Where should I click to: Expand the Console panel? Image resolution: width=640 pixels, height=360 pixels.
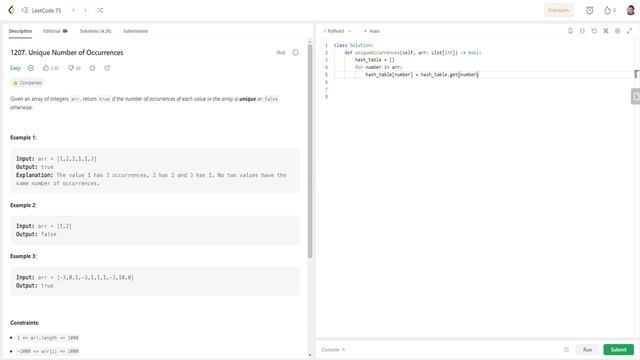[333, 350]
